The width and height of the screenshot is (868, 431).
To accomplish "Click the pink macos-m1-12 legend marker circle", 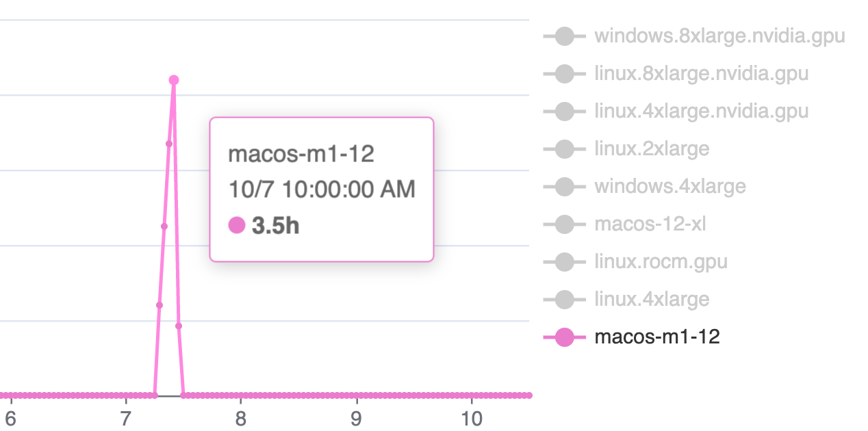I will coord(565,337).
